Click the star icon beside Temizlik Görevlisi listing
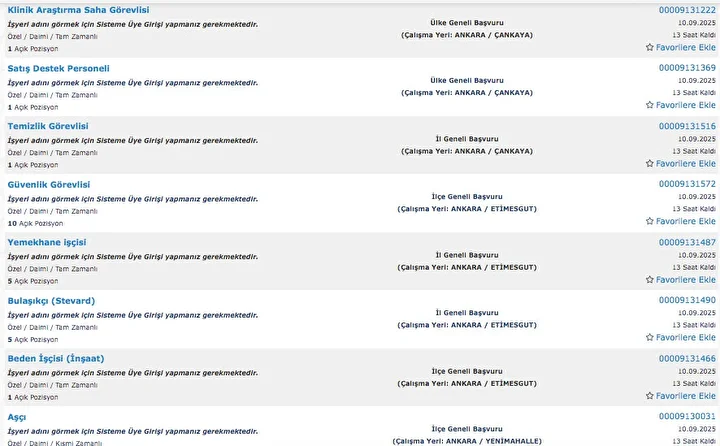 point(649,164)
